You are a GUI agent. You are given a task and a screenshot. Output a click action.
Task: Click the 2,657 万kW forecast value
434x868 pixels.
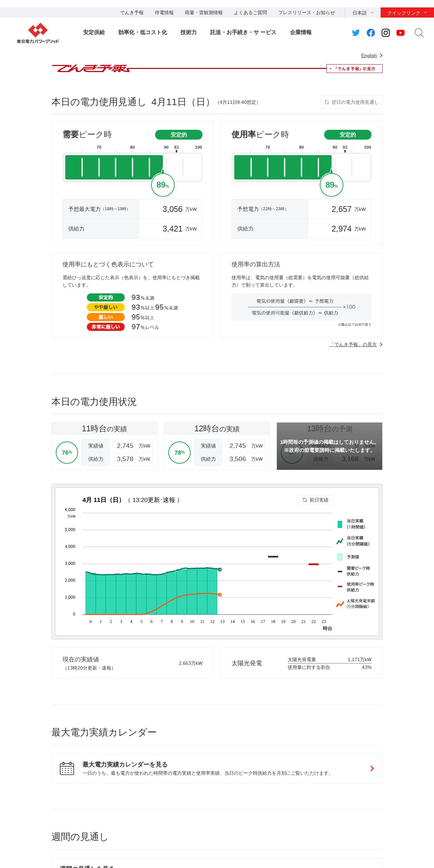coord(348,209)
